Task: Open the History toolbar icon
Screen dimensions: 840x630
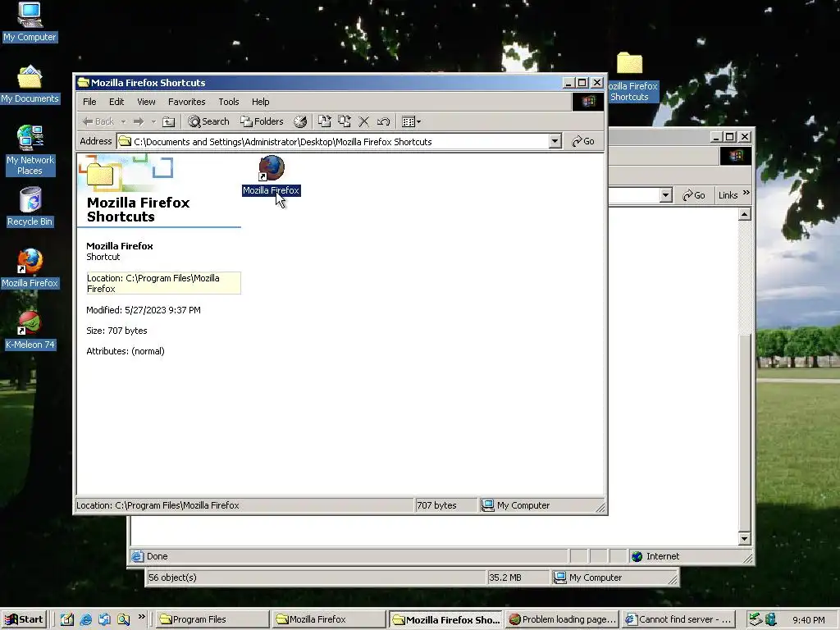Action: tap(300, 121)
